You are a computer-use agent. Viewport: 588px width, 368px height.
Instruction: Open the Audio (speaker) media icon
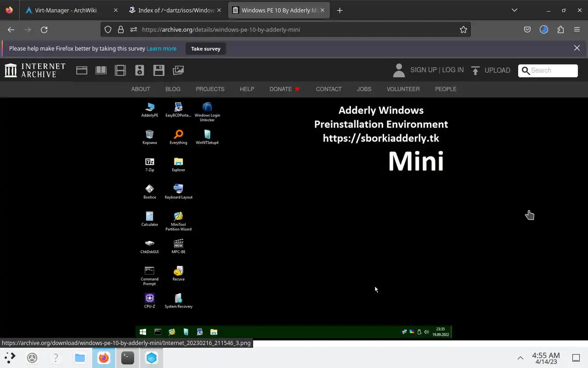[140, 70]
